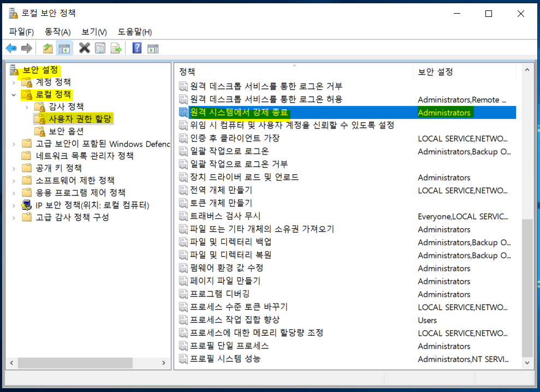The image size is (540, 392).
Task: Expand the IP 보안 정책 node
Action: [14, 205]
